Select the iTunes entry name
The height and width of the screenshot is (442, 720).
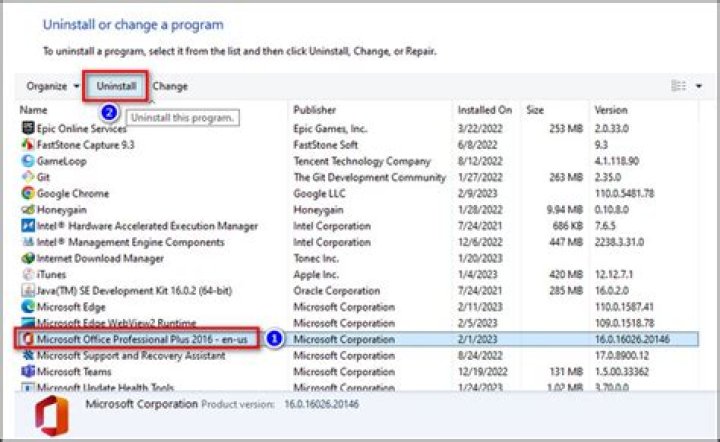51,274
